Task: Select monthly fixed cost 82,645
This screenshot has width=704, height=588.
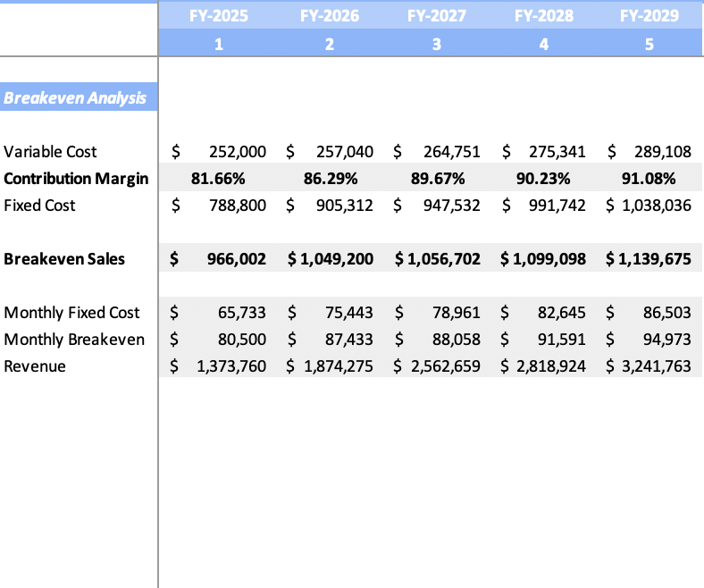Action: 562,313
